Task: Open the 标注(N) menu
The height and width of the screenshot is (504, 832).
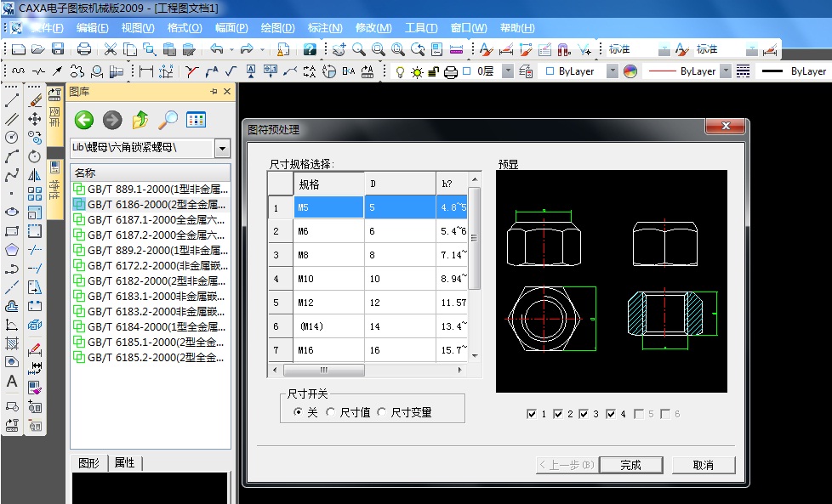Action: click(325, 27)
